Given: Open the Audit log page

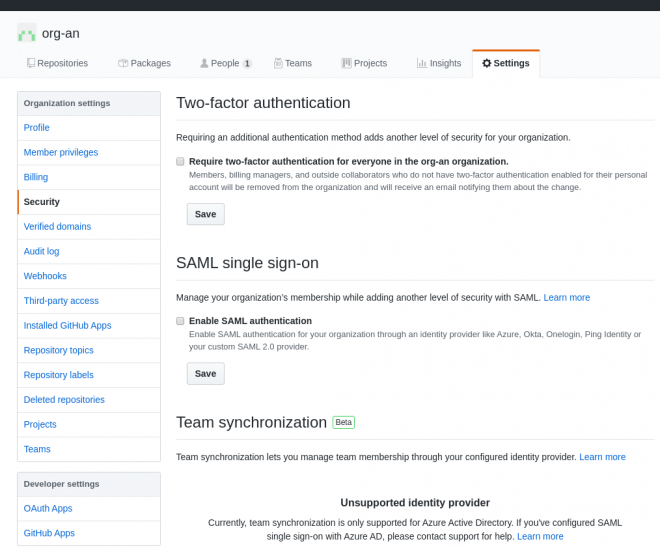Looking at the screenshot, I should 89,251.
